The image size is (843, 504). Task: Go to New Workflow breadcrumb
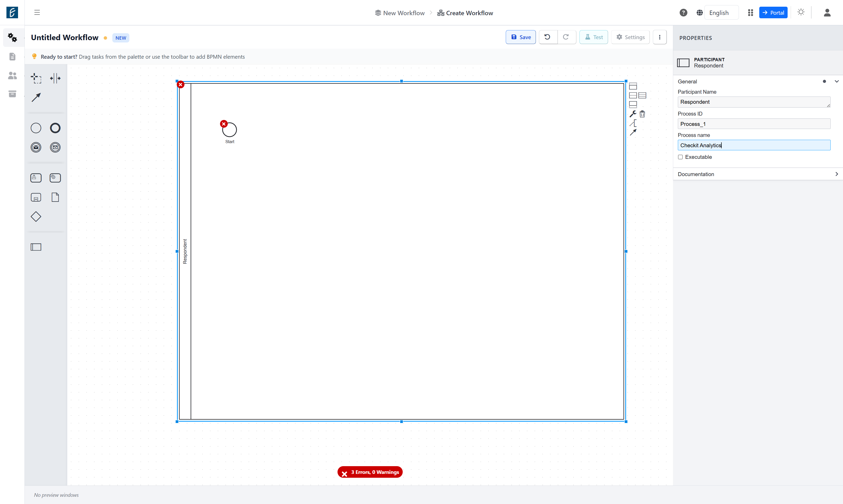[x=400, y=13]
